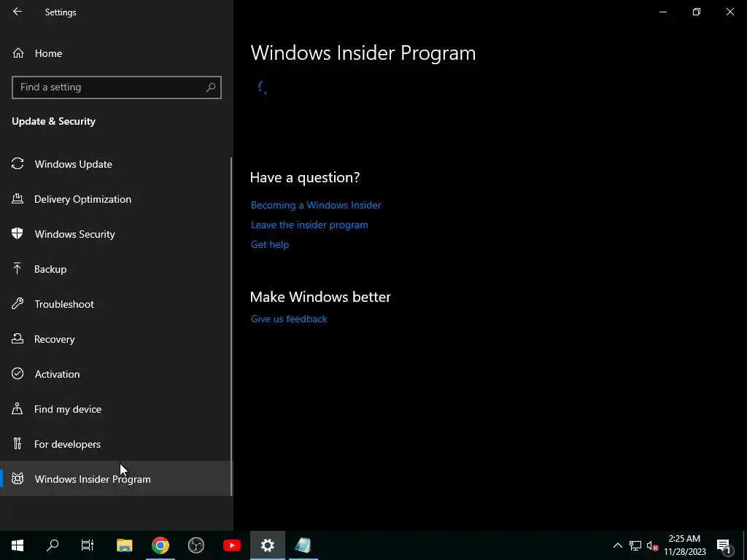Open YouTube app from taskbar
Screen dimensions: 747x560
[231, 545]
